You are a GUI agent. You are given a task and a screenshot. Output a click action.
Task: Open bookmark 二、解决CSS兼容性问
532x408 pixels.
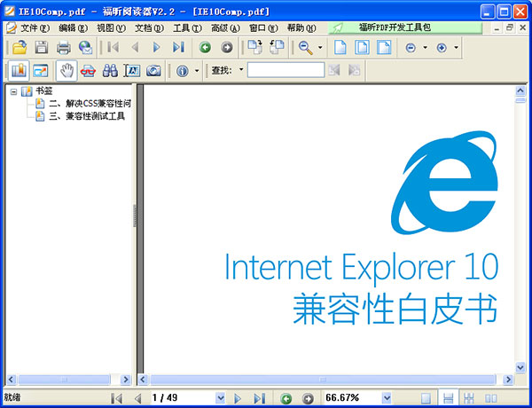90,103
